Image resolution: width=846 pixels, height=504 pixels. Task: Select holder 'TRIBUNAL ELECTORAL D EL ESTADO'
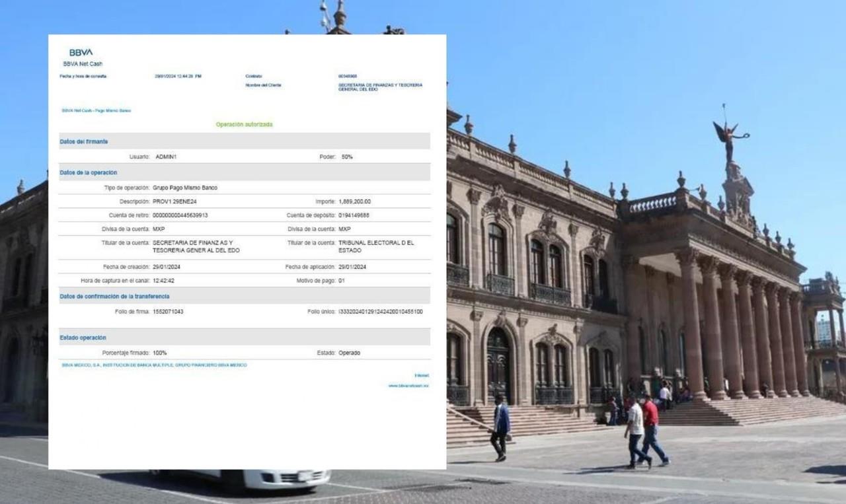pos(376,246)
